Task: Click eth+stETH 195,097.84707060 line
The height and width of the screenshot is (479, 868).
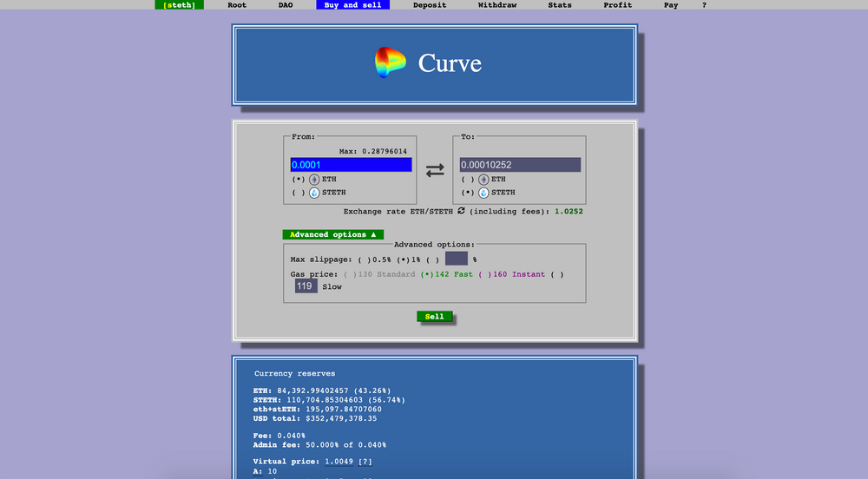Action: (317, 410)
